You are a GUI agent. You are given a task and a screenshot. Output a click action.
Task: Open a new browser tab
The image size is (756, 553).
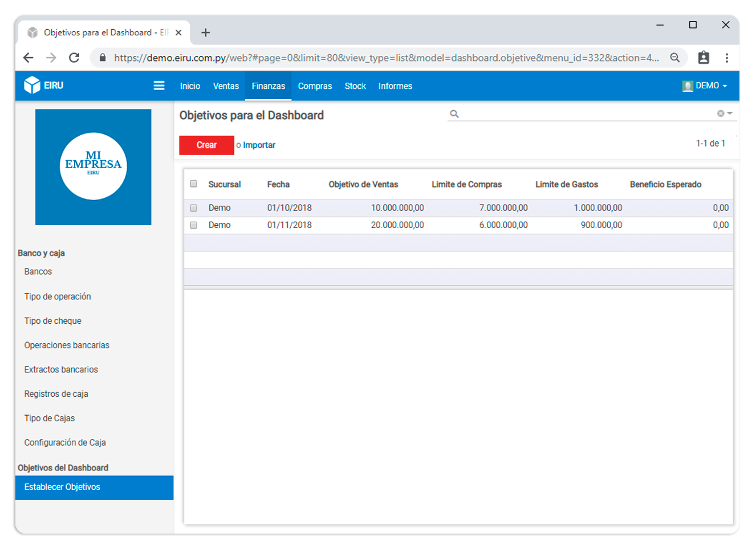pos(206,32)
